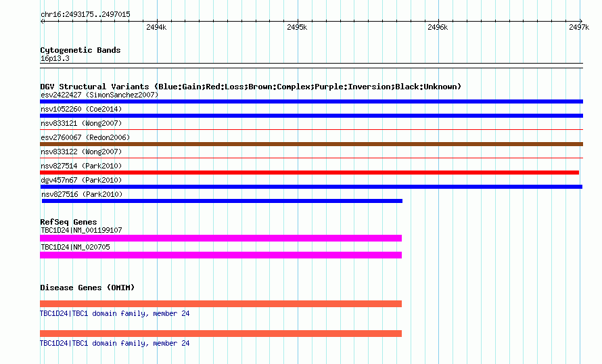
Task: Click the nsv827516 (Park2010) label
Action: pos(82,194)
